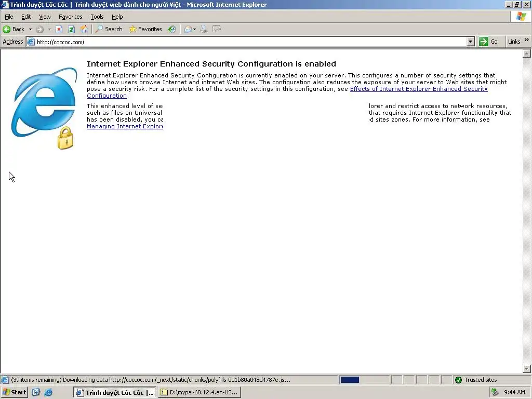Click the status bar downloading data text

(x=151, y=380)
